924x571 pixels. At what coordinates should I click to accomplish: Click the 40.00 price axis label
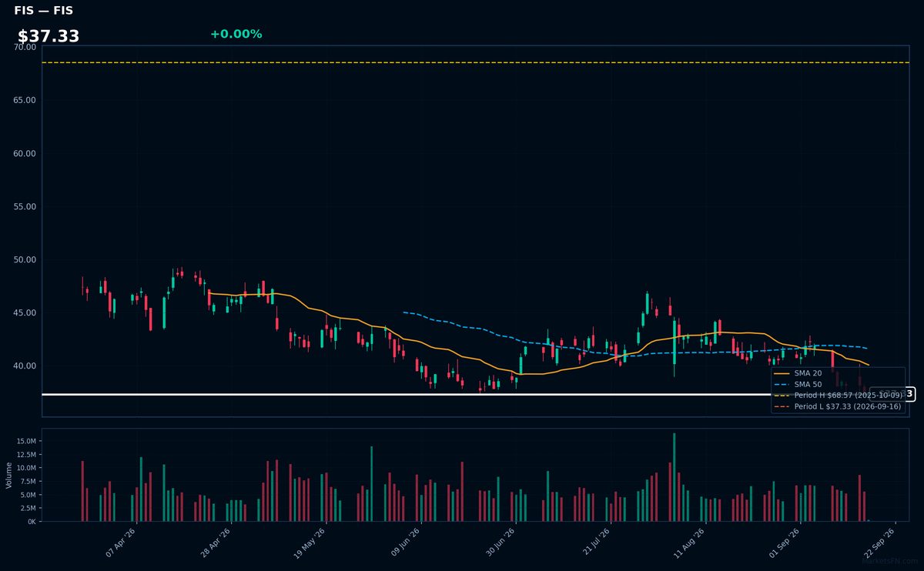25,366
